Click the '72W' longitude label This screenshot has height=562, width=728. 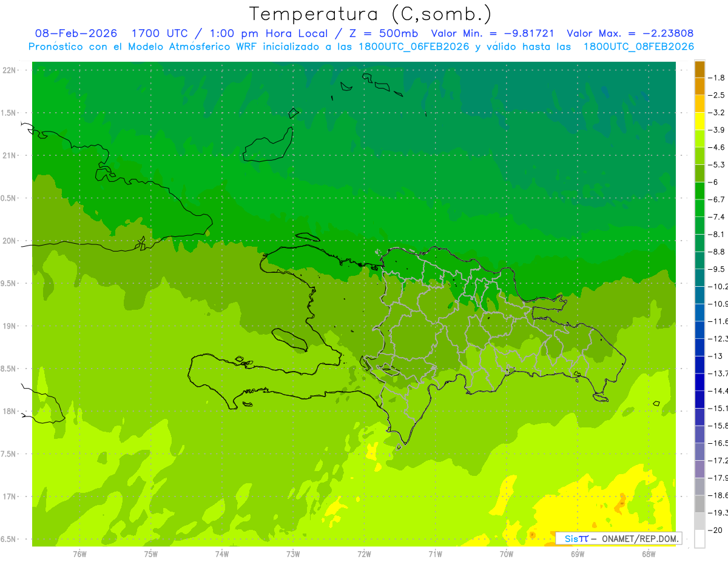click(x=365, y=554)
